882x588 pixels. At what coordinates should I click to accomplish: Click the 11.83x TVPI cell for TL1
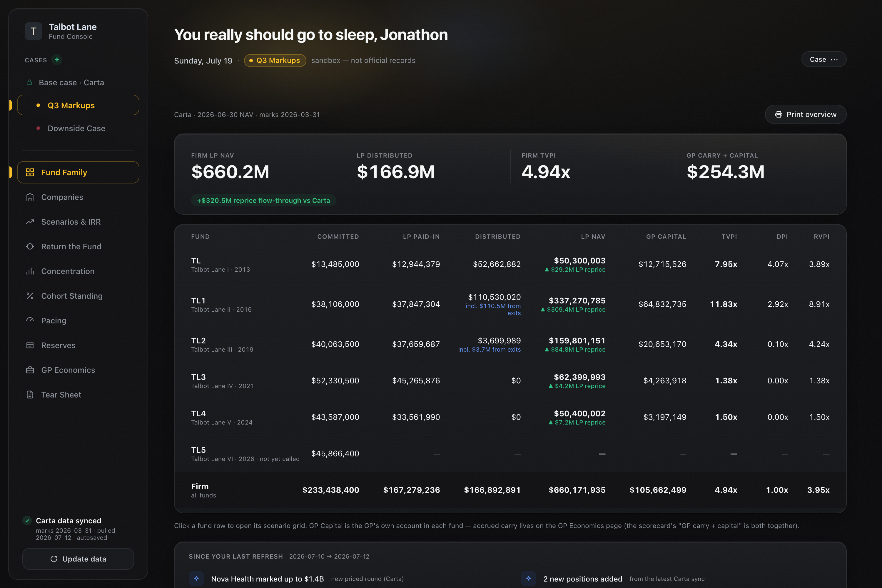[723, 304]
